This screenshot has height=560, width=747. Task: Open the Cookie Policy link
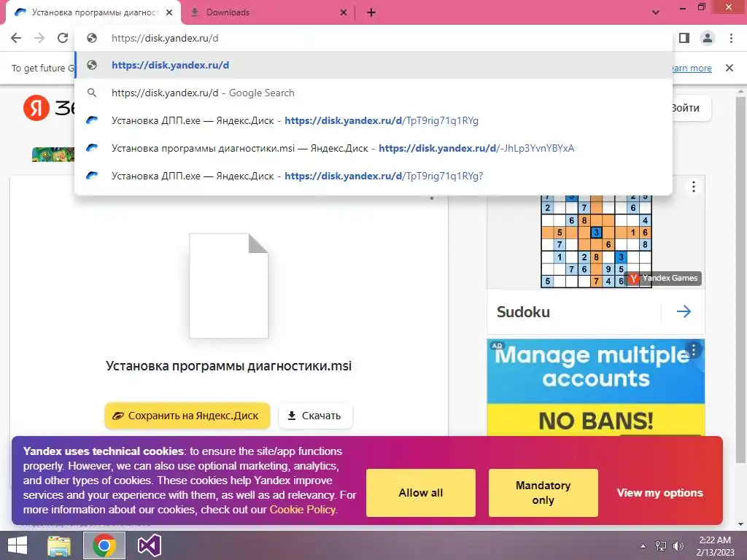coord(303,510)
